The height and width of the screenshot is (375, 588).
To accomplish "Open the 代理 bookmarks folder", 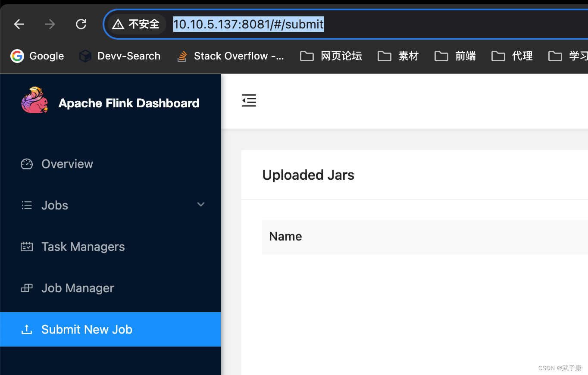I will coord(512,56).
